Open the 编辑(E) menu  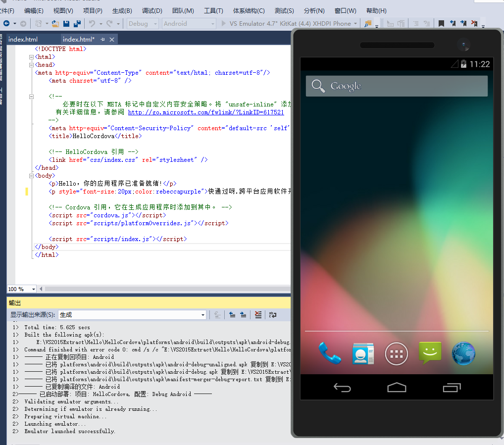(34, 10)
